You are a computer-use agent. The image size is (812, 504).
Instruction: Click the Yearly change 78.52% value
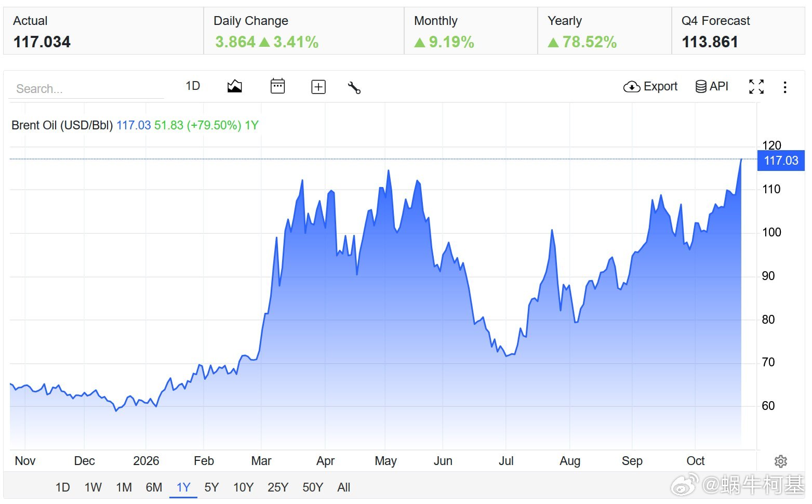coord(582,42)
